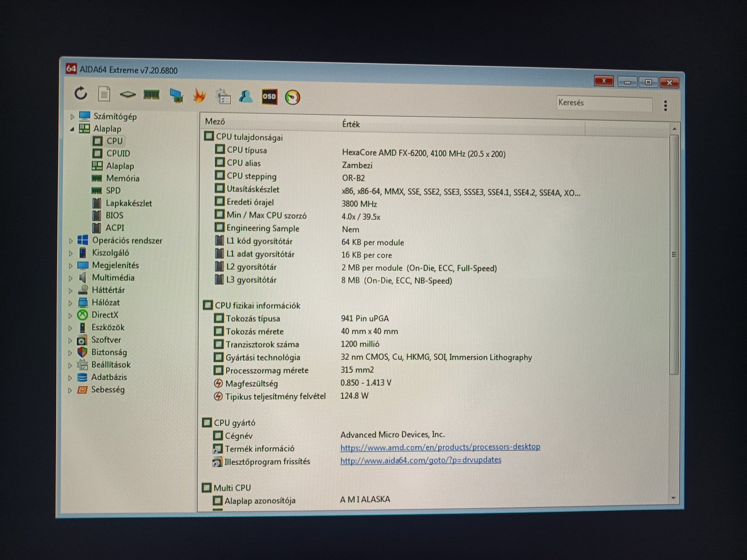747x560 pixels.
Task: Open the aida64.com drvupdates link
Action: (420, 460)
